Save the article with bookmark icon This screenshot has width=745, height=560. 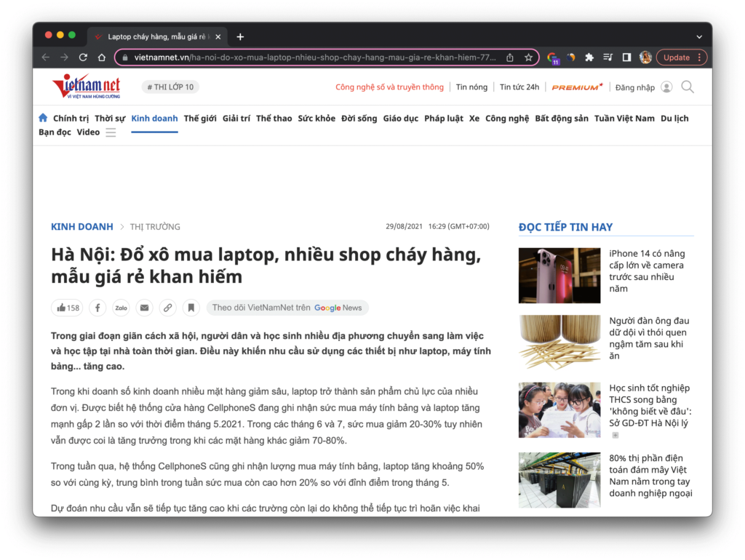[x=191, y=308]
